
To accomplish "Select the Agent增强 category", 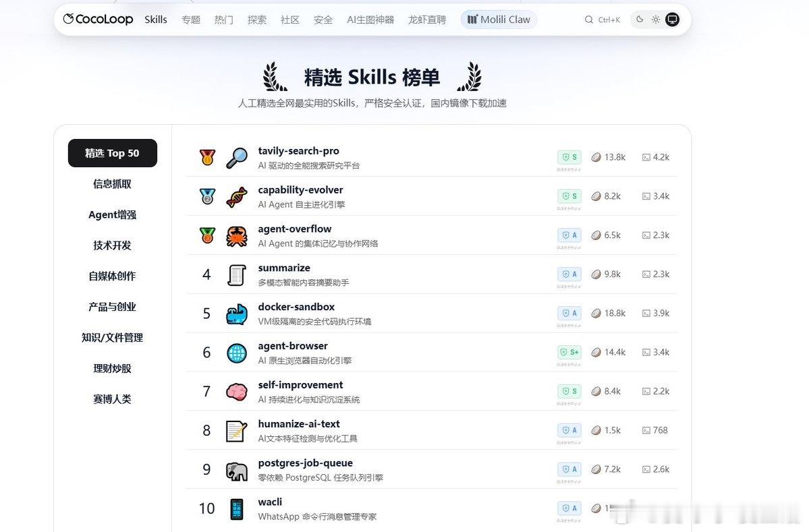I will pos(113,214).
